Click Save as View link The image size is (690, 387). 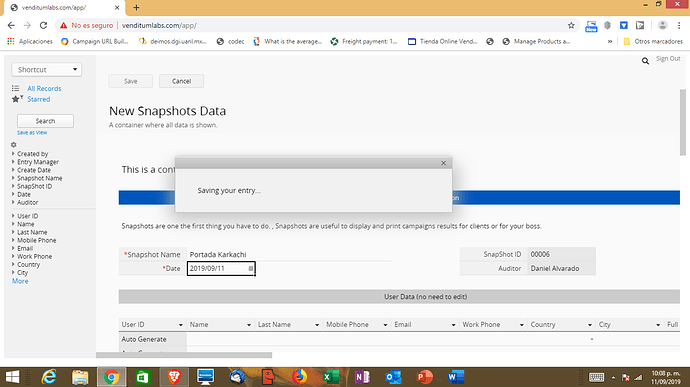[32, 133]
